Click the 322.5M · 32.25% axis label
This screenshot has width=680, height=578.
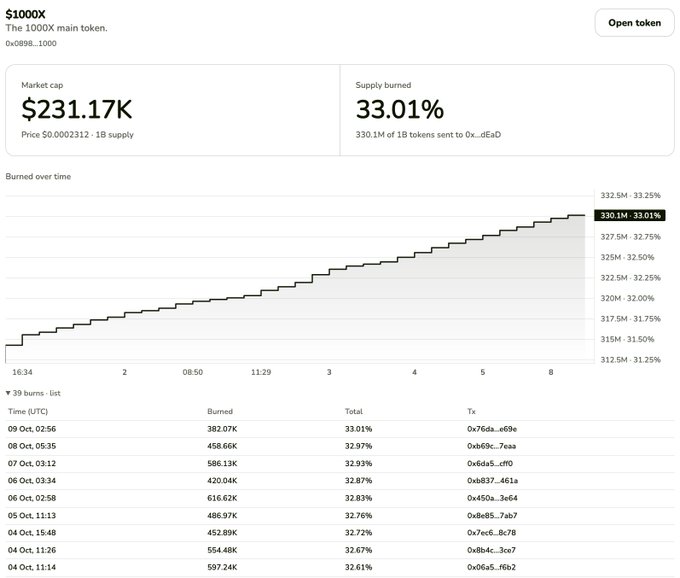tap(630, 278)
